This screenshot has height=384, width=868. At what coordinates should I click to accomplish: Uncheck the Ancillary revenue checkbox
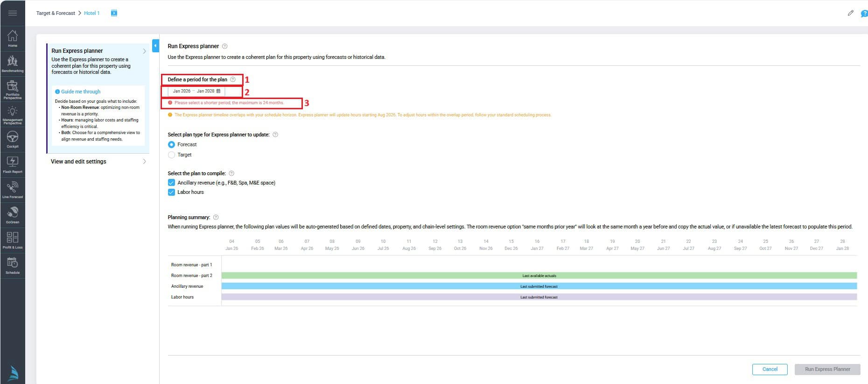point(171,183)
